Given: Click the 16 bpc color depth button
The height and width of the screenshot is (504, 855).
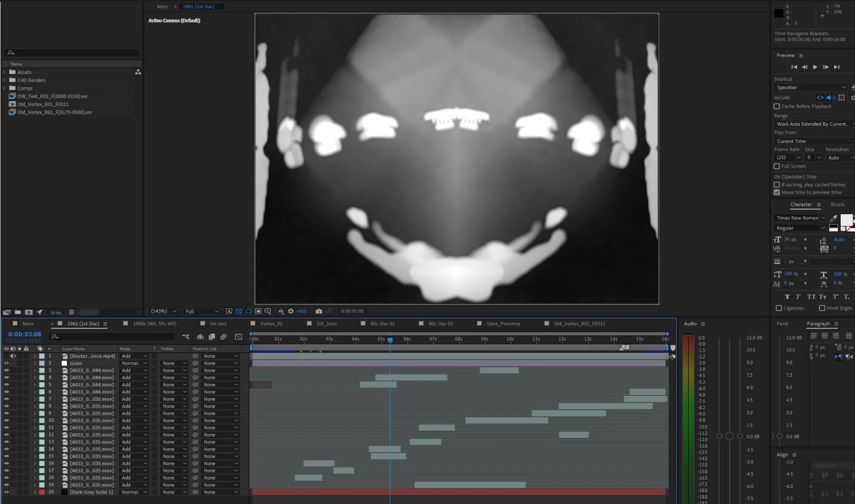Looking at the screenshot, I should click(56, 312).
